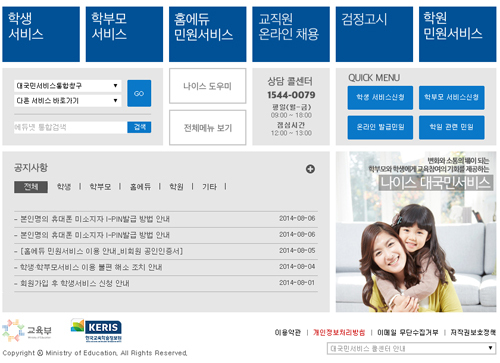500x363 pixels.
Task: Open the 홈에듀 민원서비스 tile
Action: (x=208, y=34)
